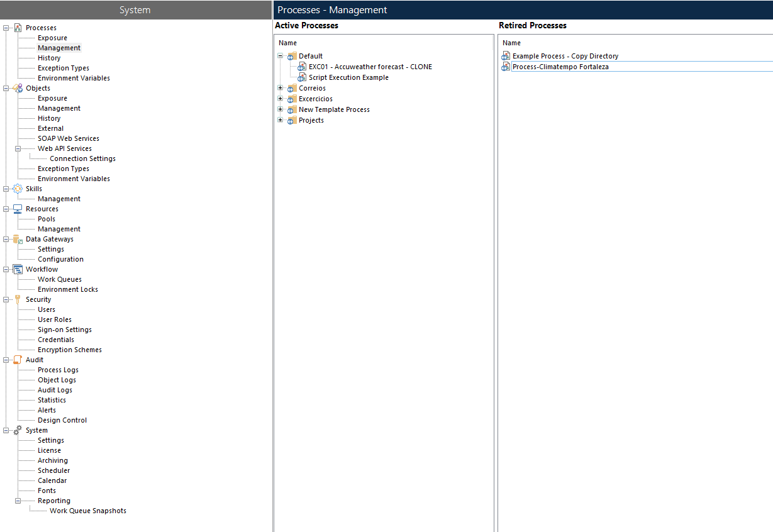
Task: Collapse the Web API Services node
Action: point(18,148)
